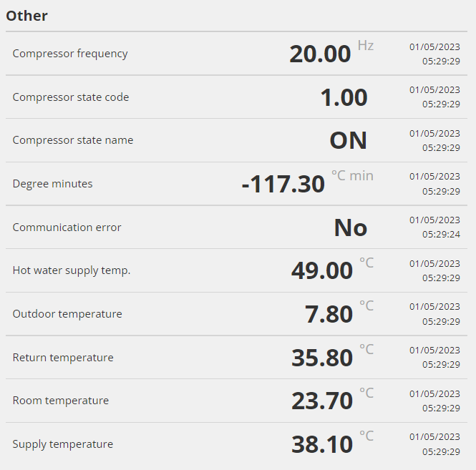Select the Degree minutes label
476x470 pixels.
(x=52, y=184)
